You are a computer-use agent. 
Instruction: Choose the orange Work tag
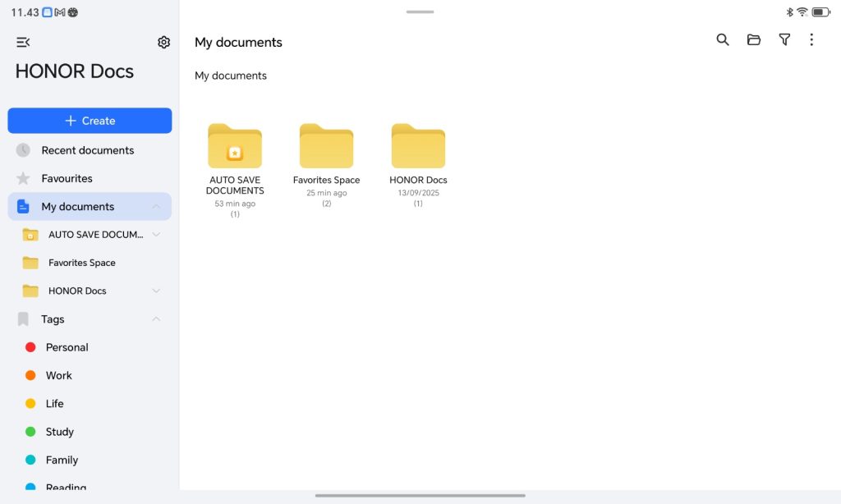[x=57, y=375]
